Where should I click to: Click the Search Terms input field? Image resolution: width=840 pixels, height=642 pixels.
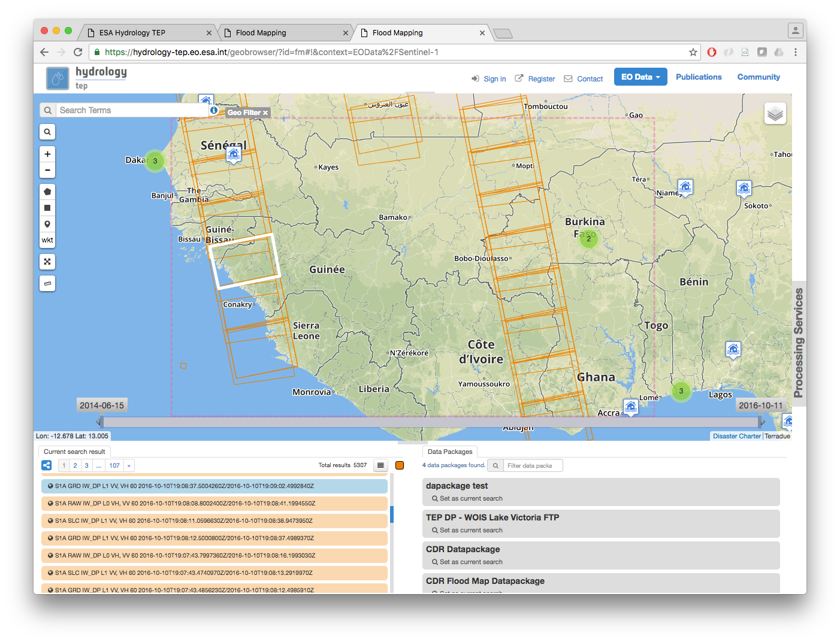tap(132, 110)
